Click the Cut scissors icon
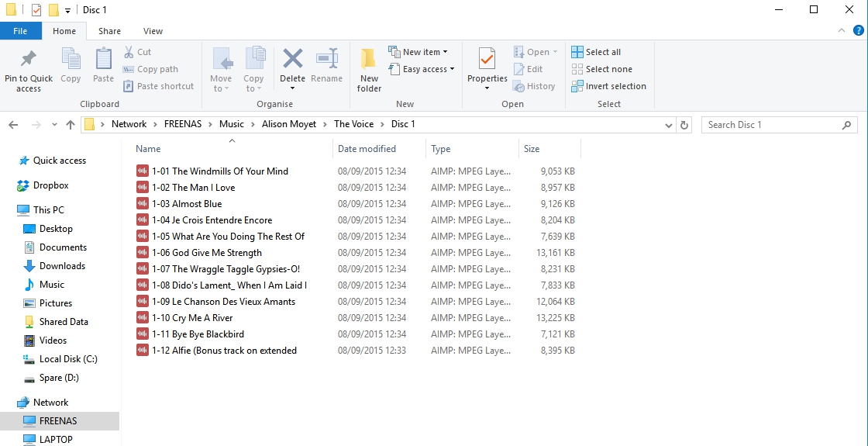Screen dimensions: 868x446 pyautogui.click(x=129, y=52)
